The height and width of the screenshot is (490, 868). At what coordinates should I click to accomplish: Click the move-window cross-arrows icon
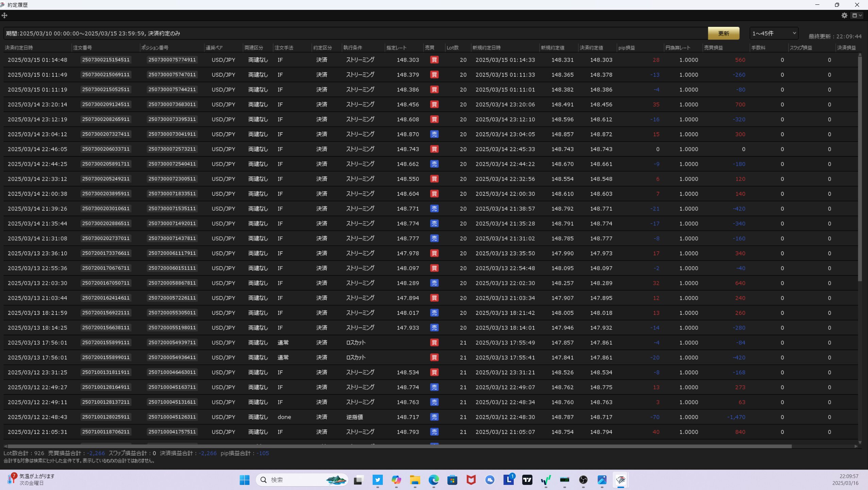(x=4, y=15)
